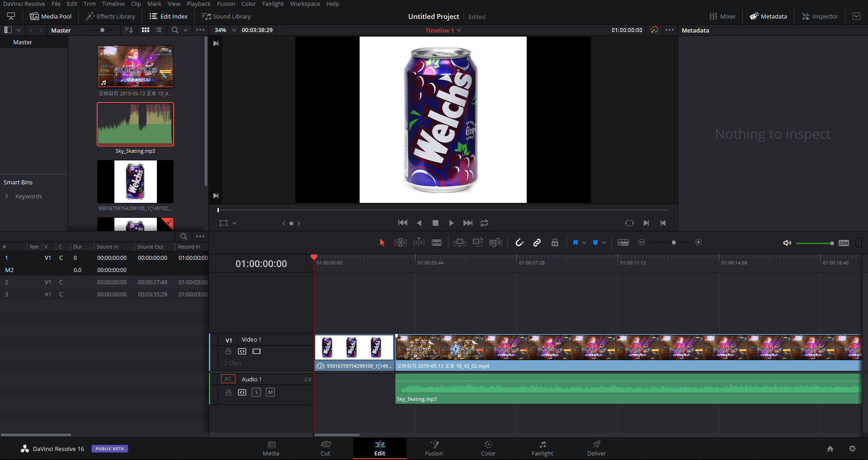Zoom in timeline with plus button

(x=698, y=243)
